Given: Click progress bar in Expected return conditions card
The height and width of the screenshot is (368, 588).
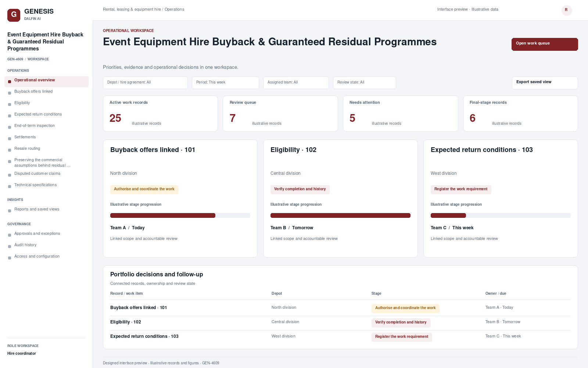Looking at the screenshot, I should tap(501, 216).
